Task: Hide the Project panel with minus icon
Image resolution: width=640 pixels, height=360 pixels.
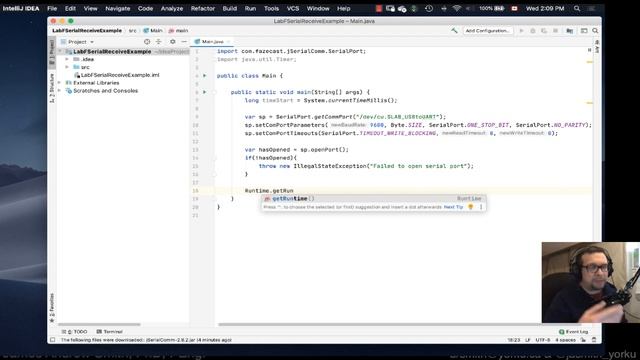Action: [184, 42]
